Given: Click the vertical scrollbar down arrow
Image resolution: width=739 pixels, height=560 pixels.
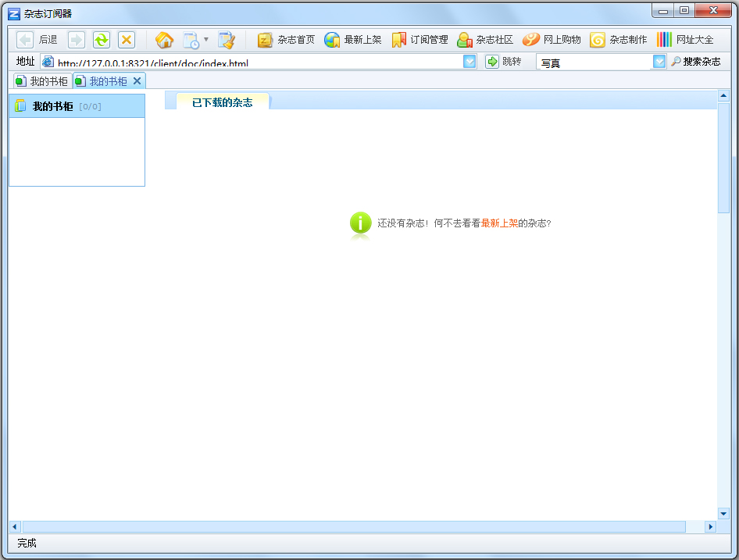Looking at the screenshot, I should 723,513.
